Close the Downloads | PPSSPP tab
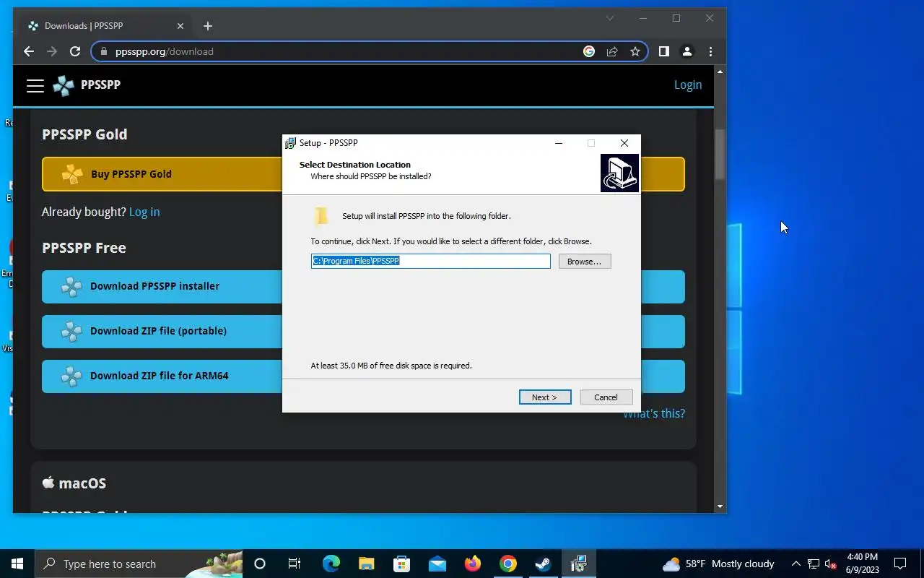 point(180,26)
